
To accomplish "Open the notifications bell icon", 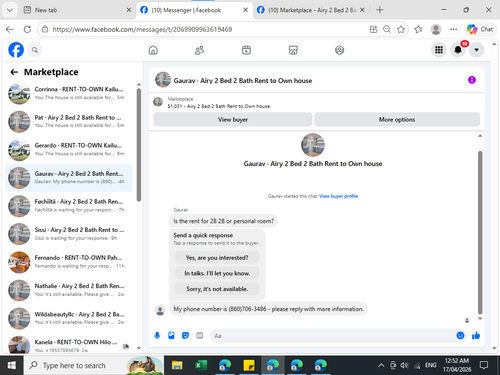I will (458, 50).
